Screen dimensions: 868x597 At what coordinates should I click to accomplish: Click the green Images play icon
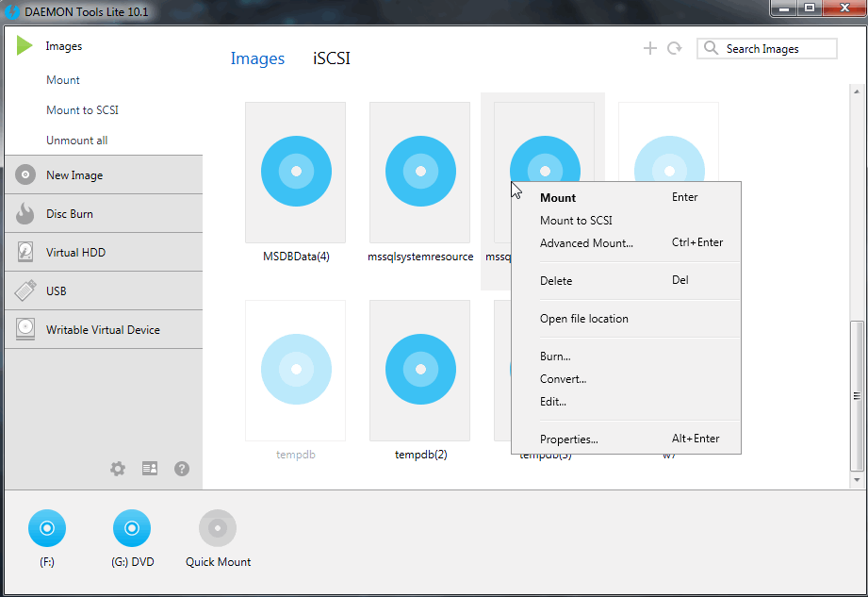[x=25, y=45]
